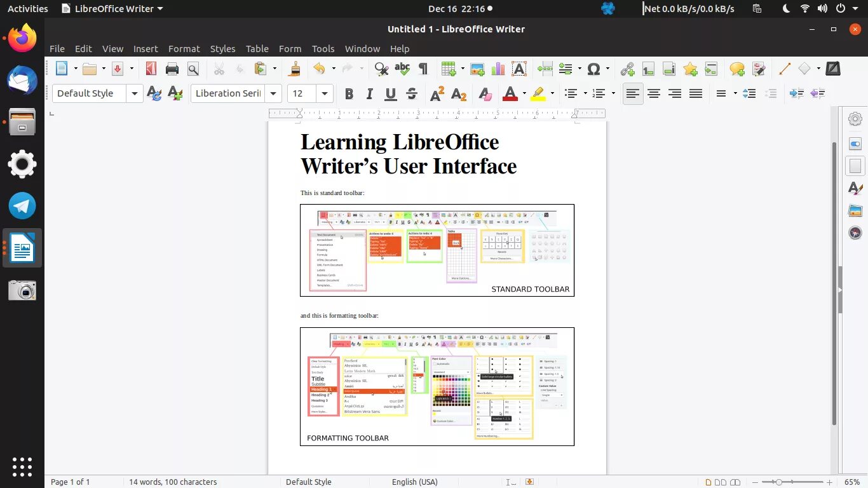This screenshot has width=868, height=488.
Task: Click the Insert Line tool icon
Action: pyautogui.click(x=784, y=69)
